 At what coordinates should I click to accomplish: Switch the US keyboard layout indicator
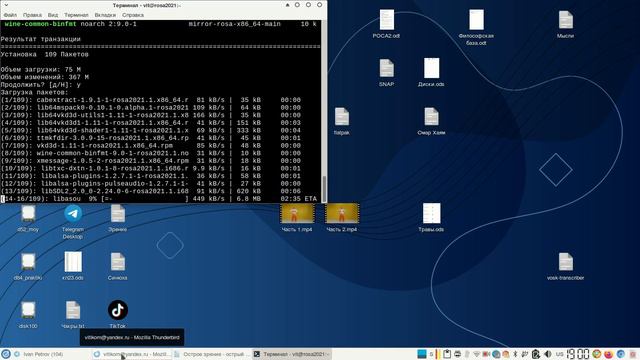click(560, 354)
